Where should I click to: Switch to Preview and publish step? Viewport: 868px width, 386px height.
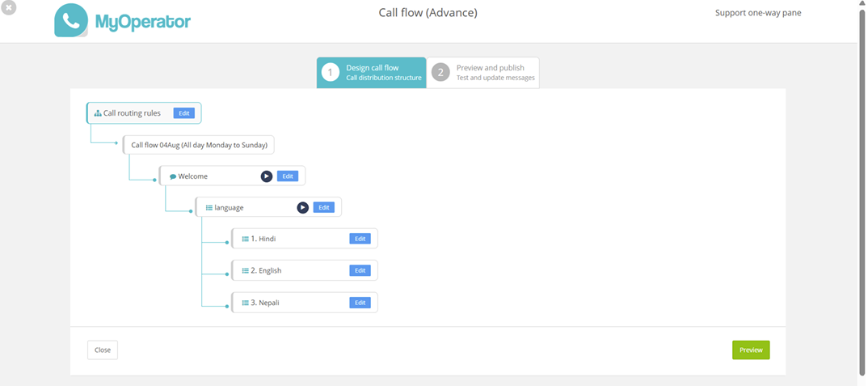(483, 72)
